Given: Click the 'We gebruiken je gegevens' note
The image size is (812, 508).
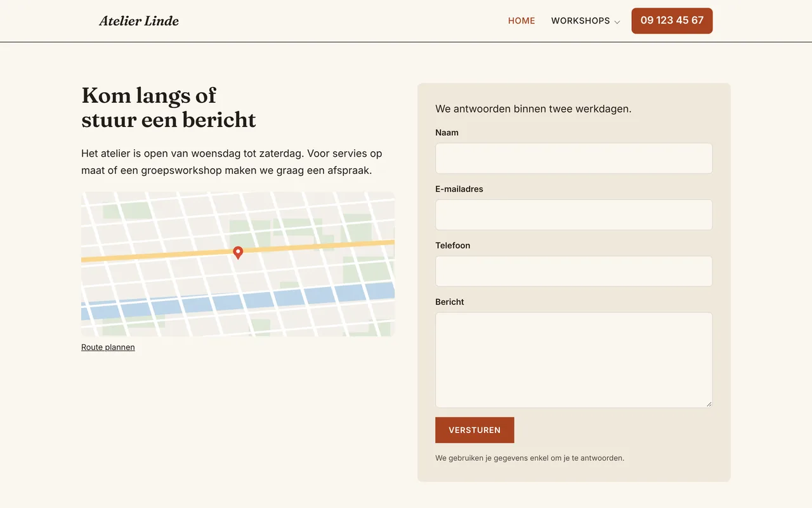Looking at the screenshot, I should point(530,458).
